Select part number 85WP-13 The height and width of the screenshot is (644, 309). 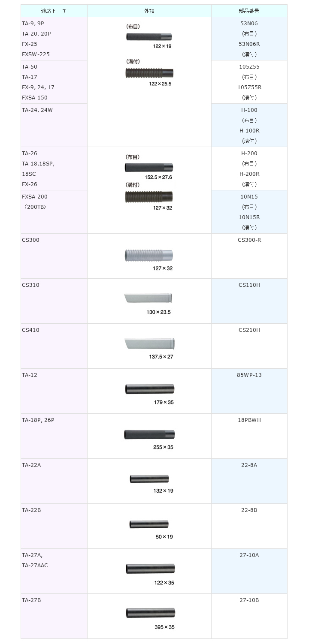(249, 375)
